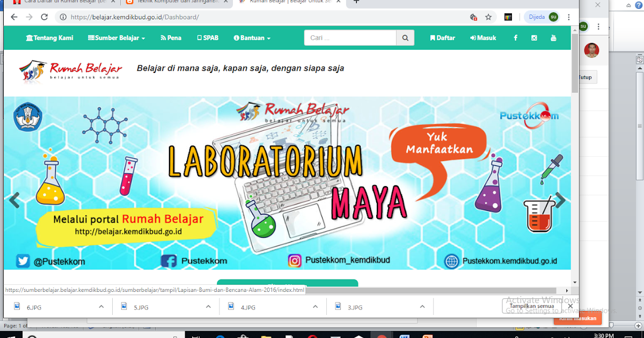View site information icon in address bar
The height and width of the screenshot is (338, 644).
click(63, 17)
